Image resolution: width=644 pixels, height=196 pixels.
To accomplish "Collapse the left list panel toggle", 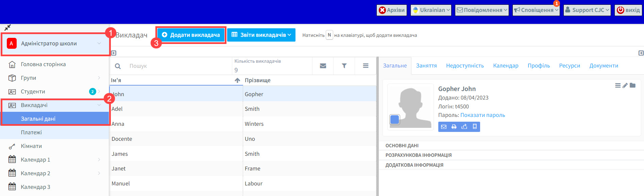I will tap(114, 53).
